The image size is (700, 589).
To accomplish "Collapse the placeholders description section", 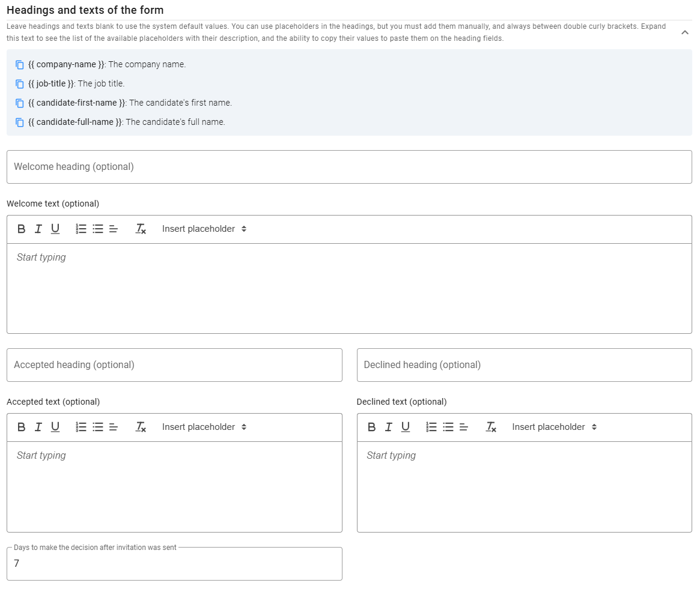I will pos(684,32).
